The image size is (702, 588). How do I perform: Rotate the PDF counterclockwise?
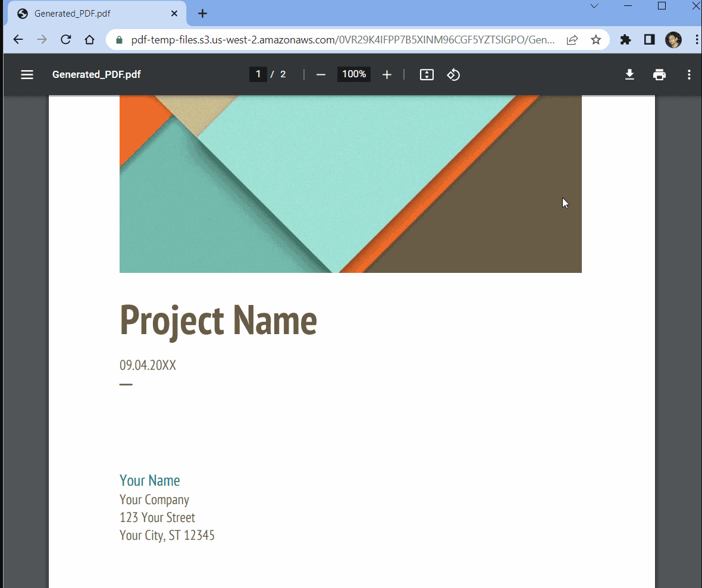(453, 74)
